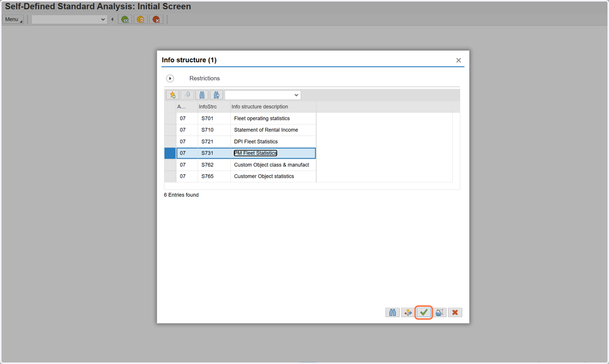Select the S721 cell

pyautogui.click(x=214, y=142)
